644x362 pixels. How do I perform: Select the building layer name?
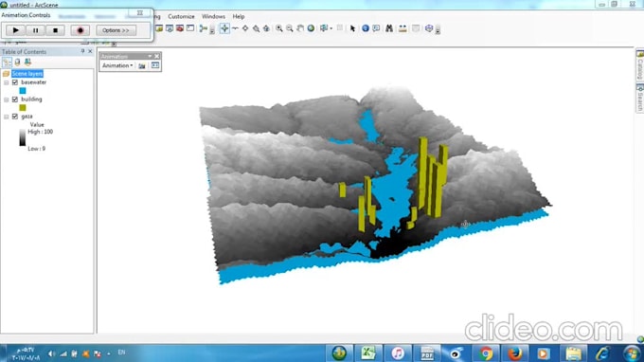point(31,99)
